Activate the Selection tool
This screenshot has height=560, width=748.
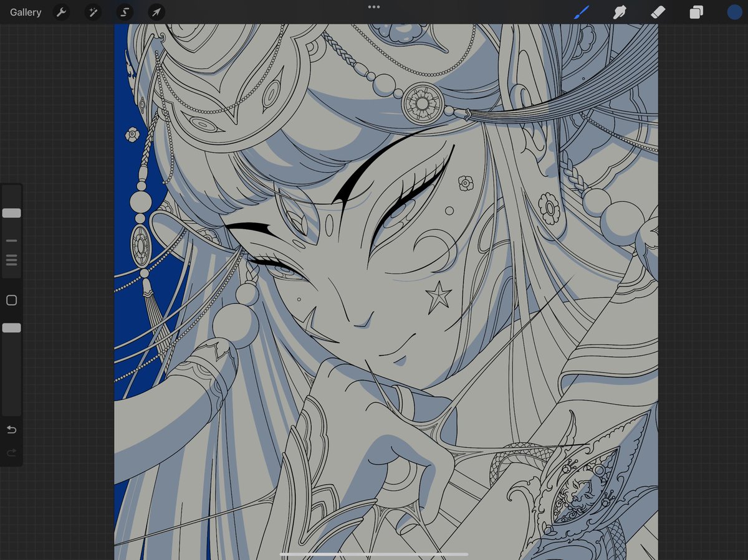(x=125, y=12)
